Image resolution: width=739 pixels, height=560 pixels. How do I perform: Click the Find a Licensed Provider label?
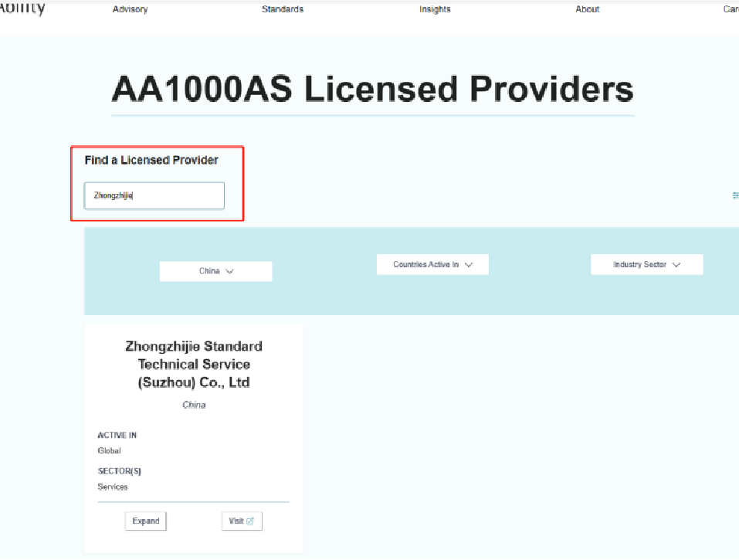coord(151,160)
